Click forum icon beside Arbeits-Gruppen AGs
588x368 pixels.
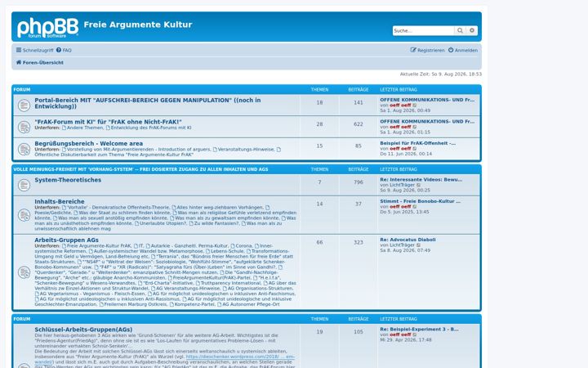[24, 272]
